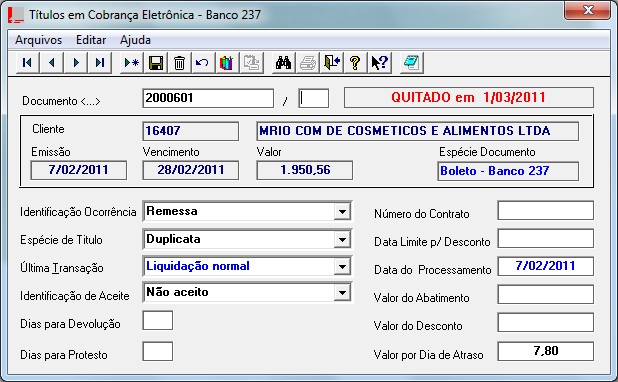
Task: Click the Última Transação label
Action: [62, 268]
